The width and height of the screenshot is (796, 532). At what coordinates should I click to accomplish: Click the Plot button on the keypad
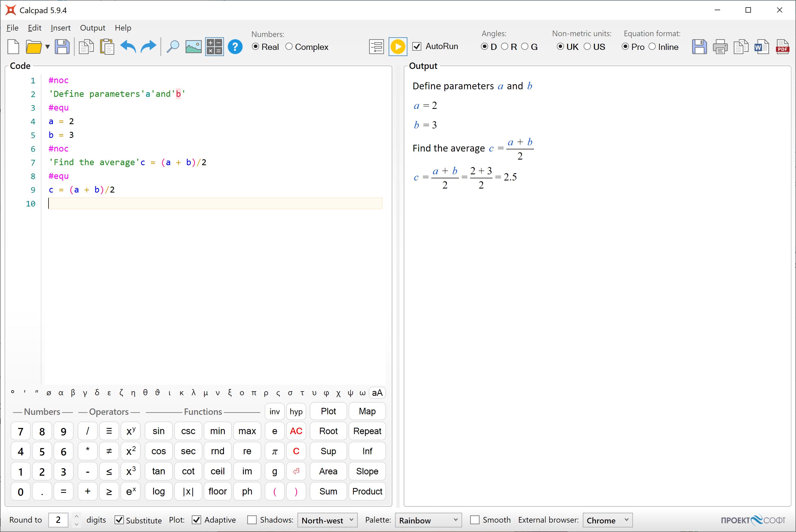(x=327, y=411)
